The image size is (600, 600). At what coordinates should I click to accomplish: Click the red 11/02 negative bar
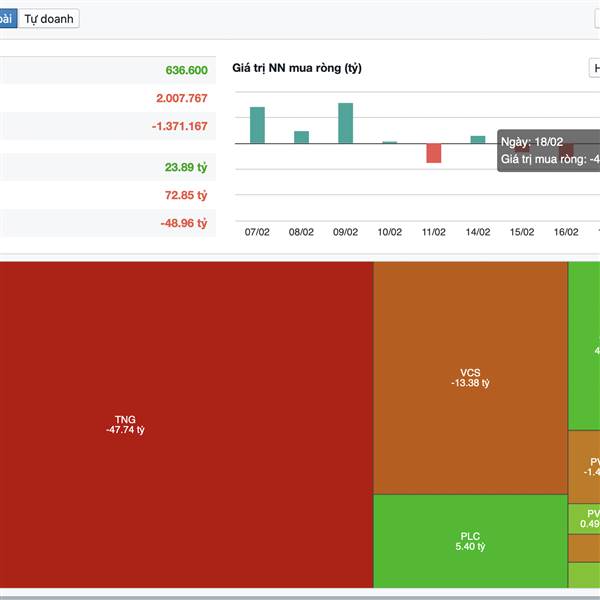(434, 153)
